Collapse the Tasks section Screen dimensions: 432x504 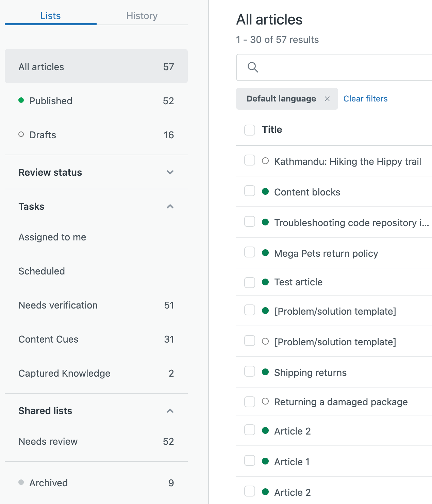170,206
